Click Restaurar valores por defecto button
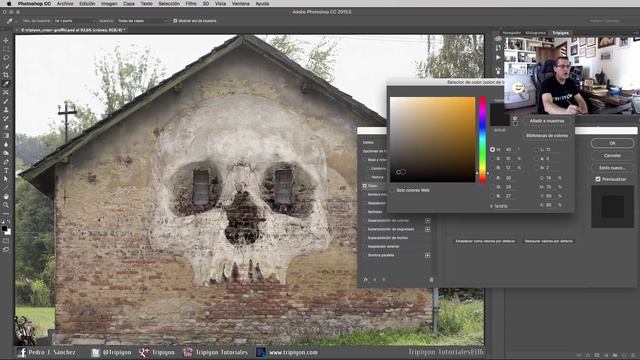The image size is (640, 360). (549, 241)
